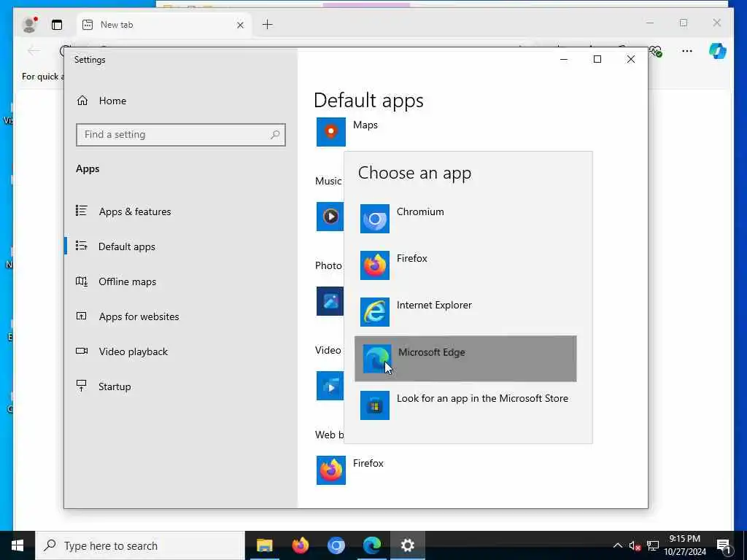Screen dimensions: 747x560
Task: Close the Settings window
Action: tap(631, 59)
